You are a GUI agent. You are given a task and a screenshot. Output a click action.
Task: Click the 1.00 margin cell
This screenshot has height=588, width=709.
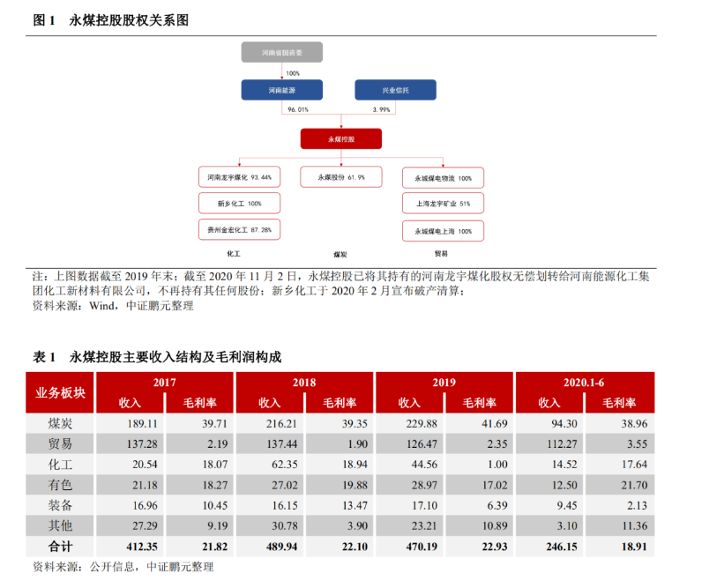tap(480, 465)
